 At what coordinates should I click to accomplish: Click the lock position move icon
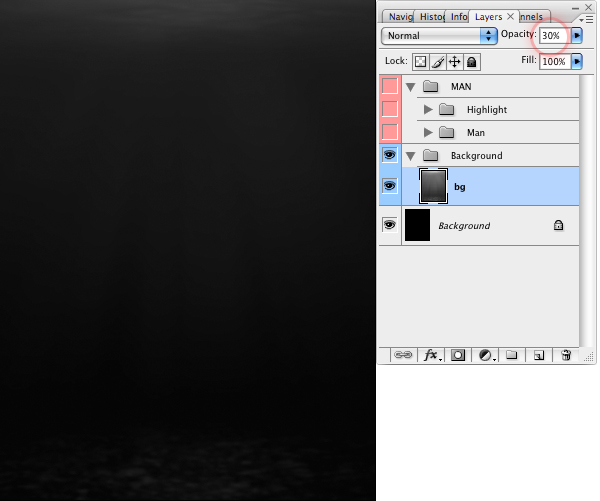point(455,62)
